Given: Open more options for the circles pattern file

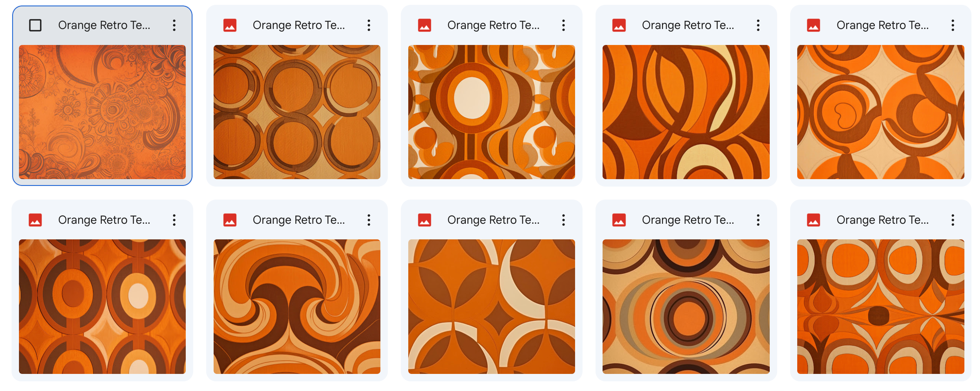Looking at the screenshot, I should pyautogui.click(x=369, y=25).
